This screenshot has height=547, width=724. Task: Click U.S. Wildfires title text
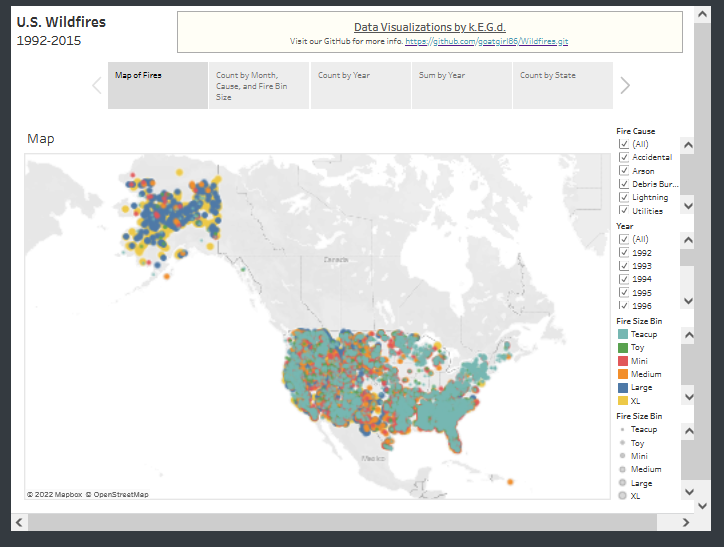61,22
